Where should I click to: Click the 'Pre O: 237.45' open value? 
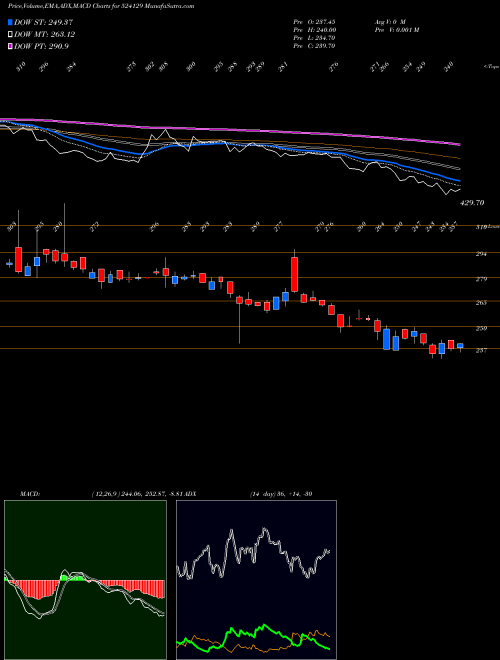pos(314,22)
